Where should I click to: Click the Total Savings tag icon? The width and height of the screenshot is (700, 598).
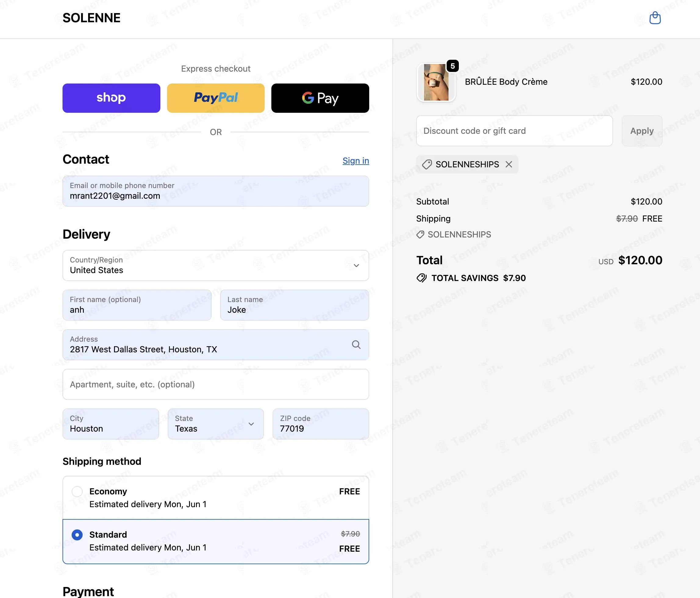[x=421, y=278]
